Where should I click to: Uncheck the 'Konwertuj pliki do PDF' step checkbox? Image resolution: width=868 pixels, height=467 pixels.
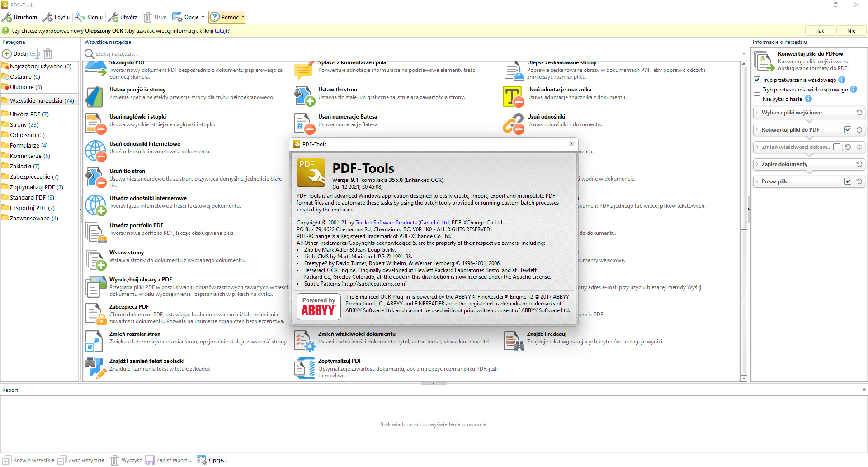(x=848, y=130)
